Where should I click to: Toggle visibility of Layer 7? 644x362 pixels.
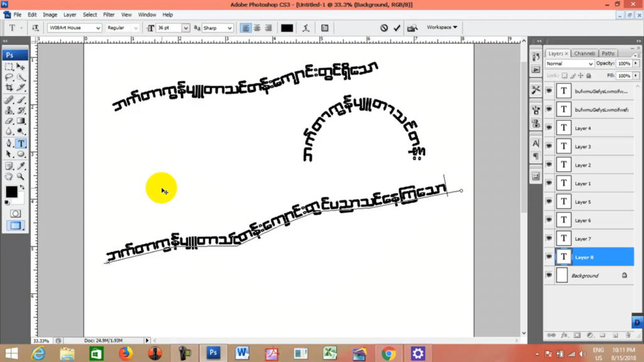[x=548, y=238]
